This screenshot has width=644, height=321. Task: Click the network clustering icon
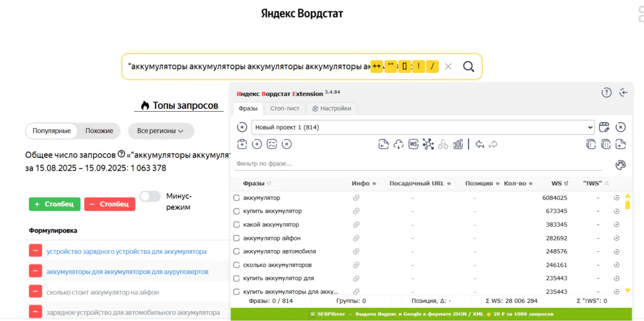pos(428,144)
